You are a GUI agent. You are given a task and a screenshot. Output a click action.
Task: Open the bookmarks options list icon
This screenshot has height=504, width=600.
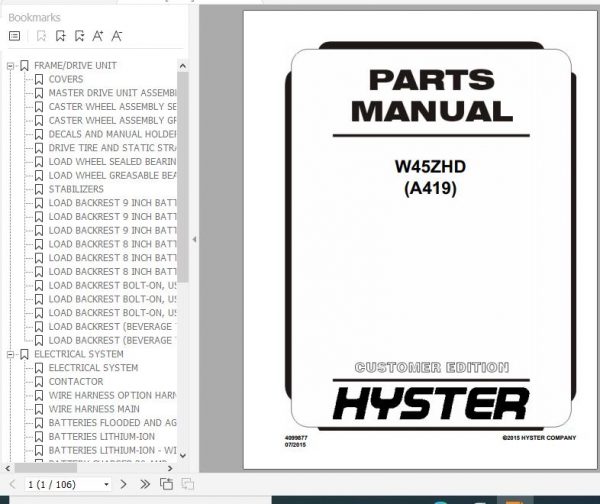[x=15, y=36]
